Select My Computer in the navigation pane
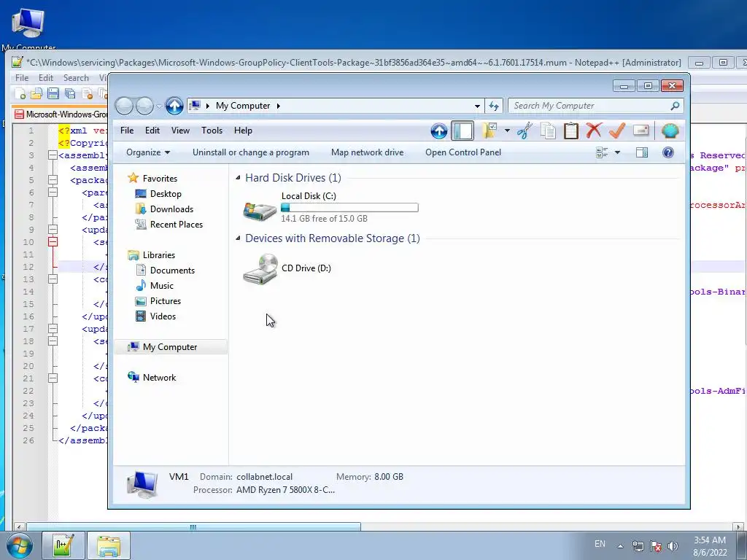 [x=169, y=347]
